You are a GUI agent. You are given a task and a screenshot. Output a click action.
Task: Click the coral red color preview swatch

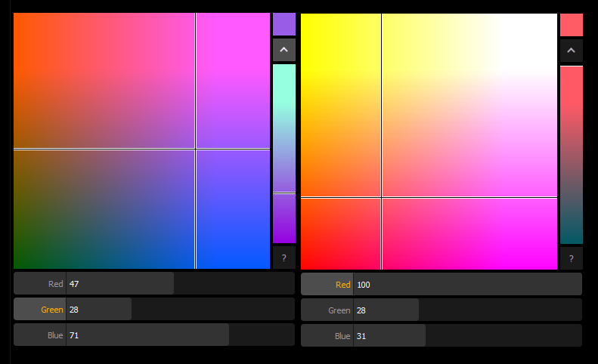pos(571,25)
